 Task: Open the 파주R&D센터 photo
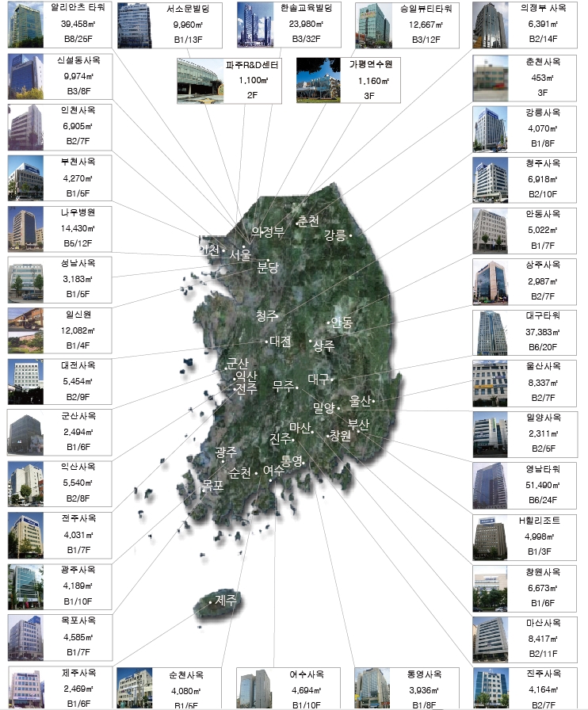point(200,81)
